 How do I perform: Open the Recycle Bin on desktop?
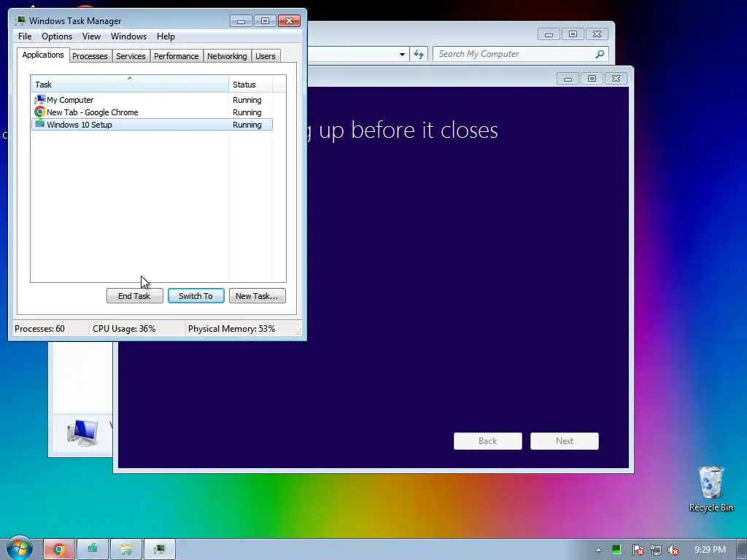click(x=711, y=489)
